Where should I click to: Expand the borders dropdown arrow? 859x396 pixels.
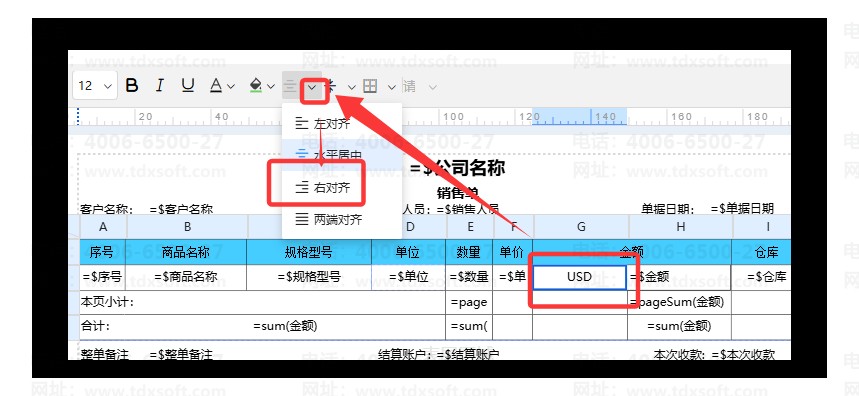pyautogui.click(x=392, y=87)
